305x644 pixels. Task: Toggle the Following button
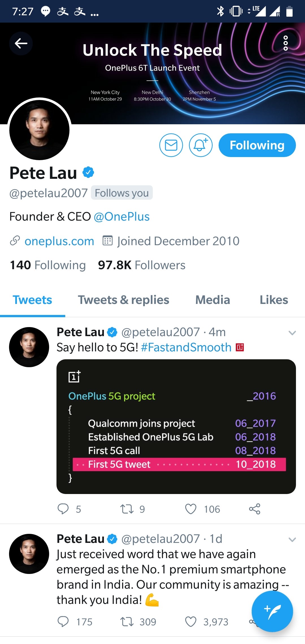(x=257, y=145)
